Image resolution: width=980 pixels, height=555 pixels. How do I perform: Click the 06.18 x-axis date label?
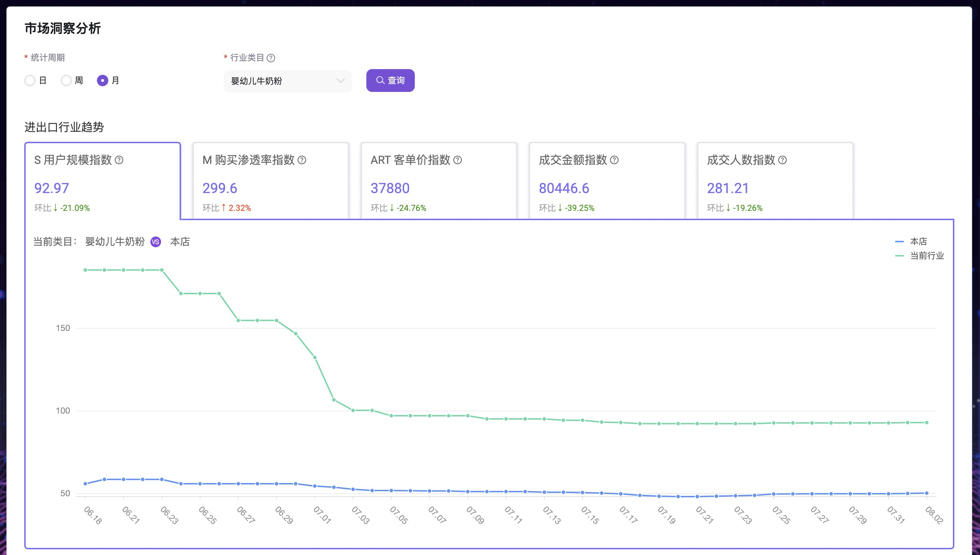click(93, 515)
